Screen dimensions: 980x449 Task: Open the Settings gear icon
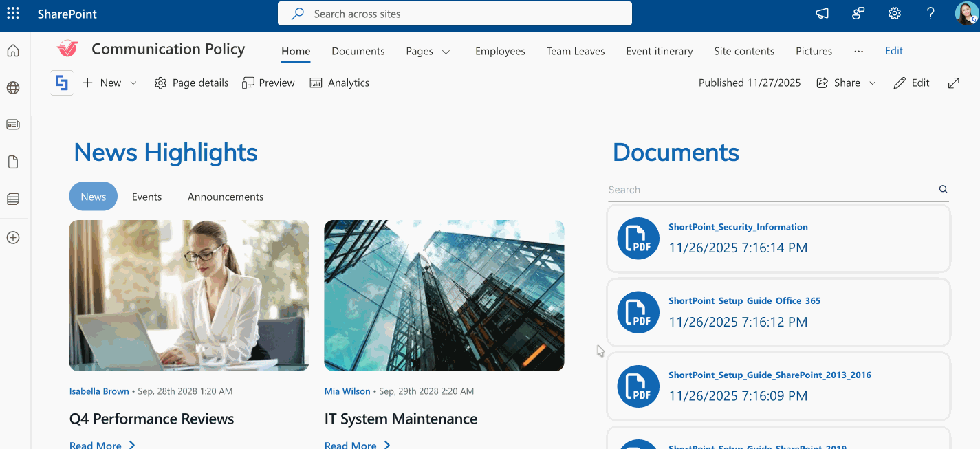895,13
